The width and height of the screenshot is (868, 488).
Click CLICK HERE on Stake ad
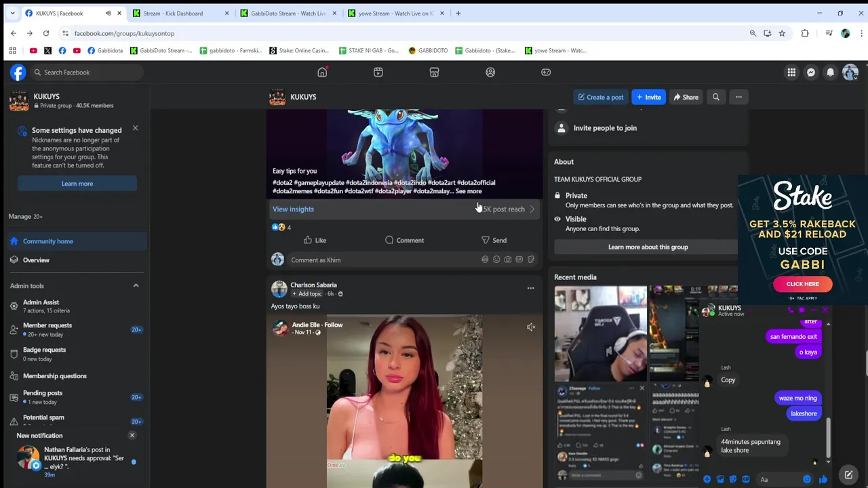tap(802, 284)
